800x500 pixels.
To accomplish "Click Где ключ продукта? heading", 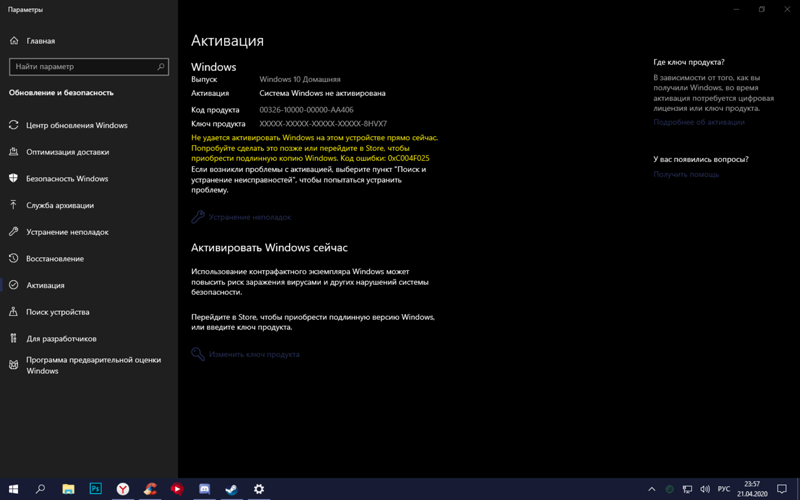I will click(689, 62).
